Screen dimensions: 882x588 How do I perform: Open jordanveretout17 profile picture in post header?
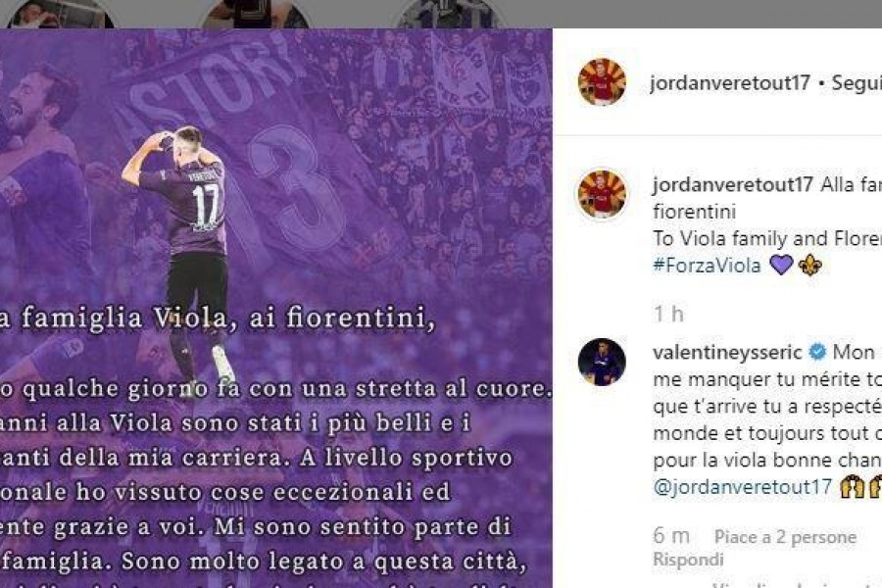602,82
